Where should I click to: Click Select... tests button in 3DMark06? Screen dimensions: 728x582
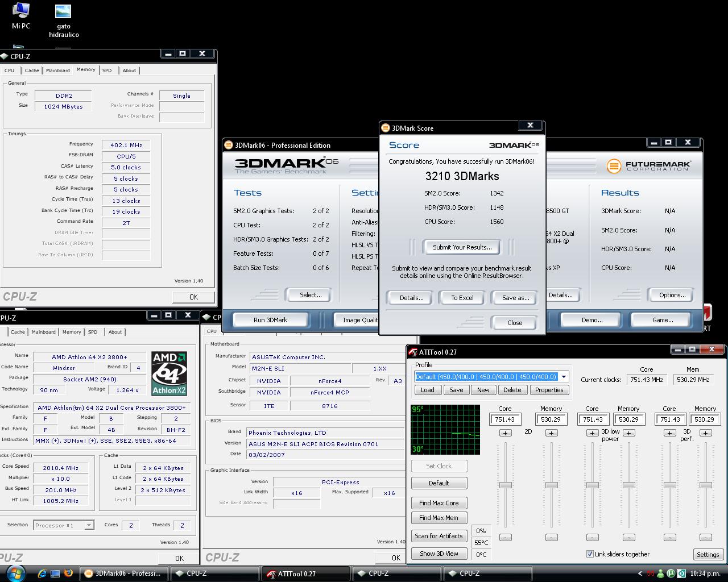coord(311,295)
